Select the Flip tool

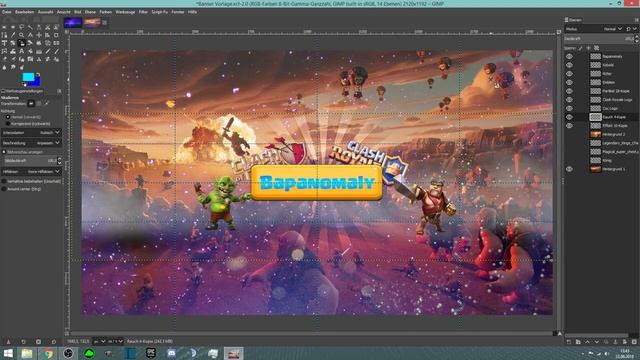tap(56, 43)
